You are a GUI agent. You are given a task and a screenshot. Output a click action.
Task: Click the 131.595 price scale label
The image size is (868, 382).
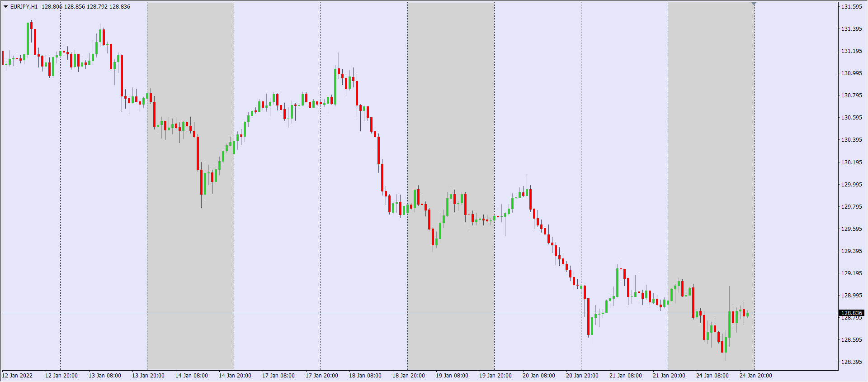point(851,7)
